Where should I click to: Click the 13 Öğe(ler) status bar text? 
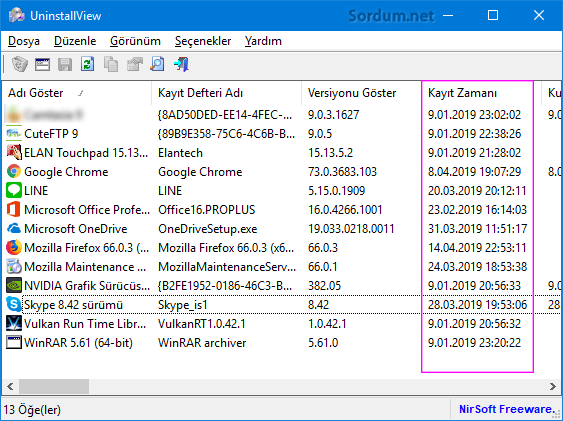tap(32, 410)
